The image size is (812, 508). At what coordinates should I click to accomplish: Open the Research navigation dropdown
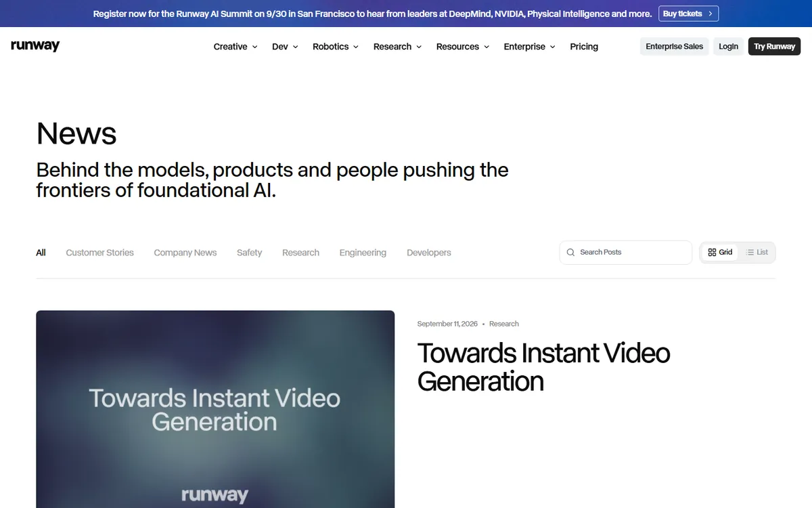pos(397,47)
